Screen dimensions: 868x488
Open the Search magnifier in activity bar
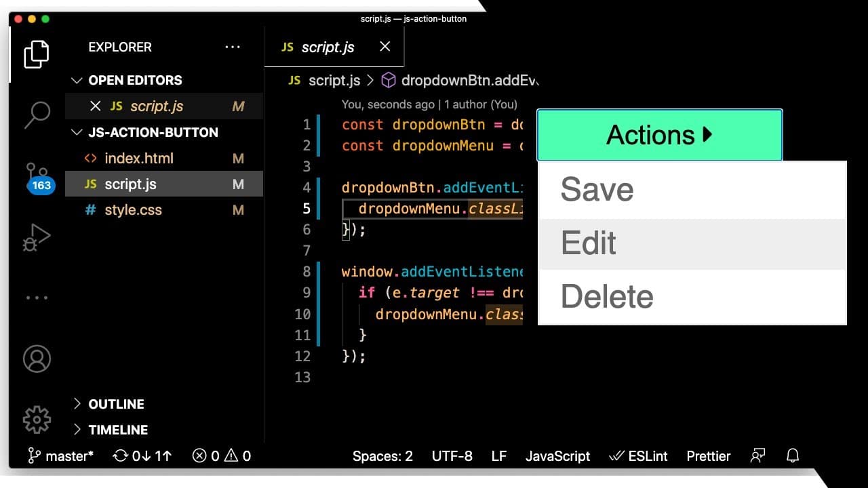click(x=37, y=115)
